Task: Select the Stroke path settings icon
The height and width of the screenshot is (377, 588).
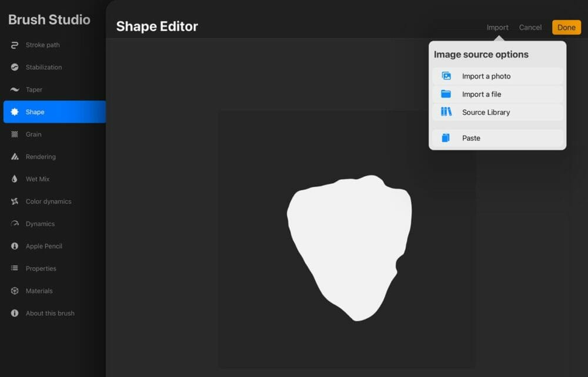Action: tap(14, 45)
